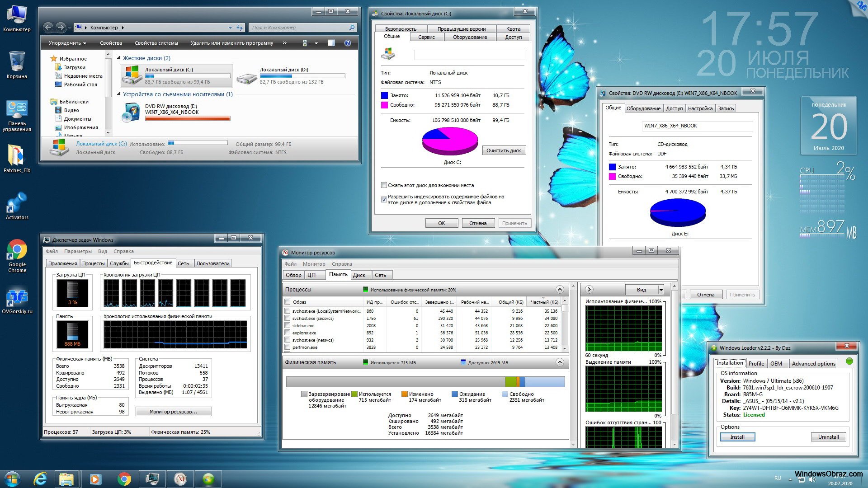
Task: Click the Start button orb
Action: click(12, 479)
